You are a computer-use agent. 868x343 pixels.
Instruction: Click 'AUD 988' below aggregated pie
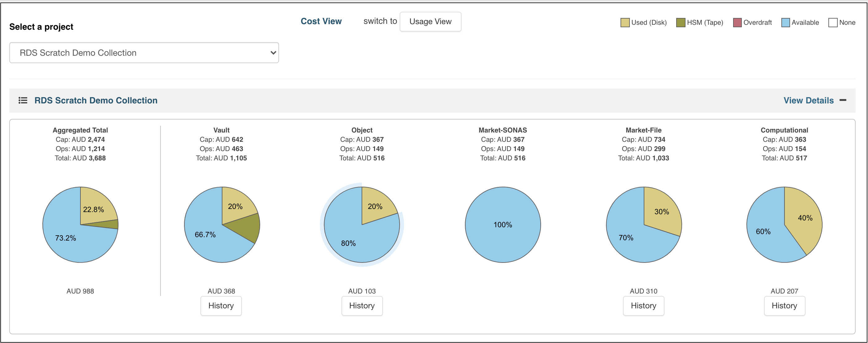click(x=80, y=291)
